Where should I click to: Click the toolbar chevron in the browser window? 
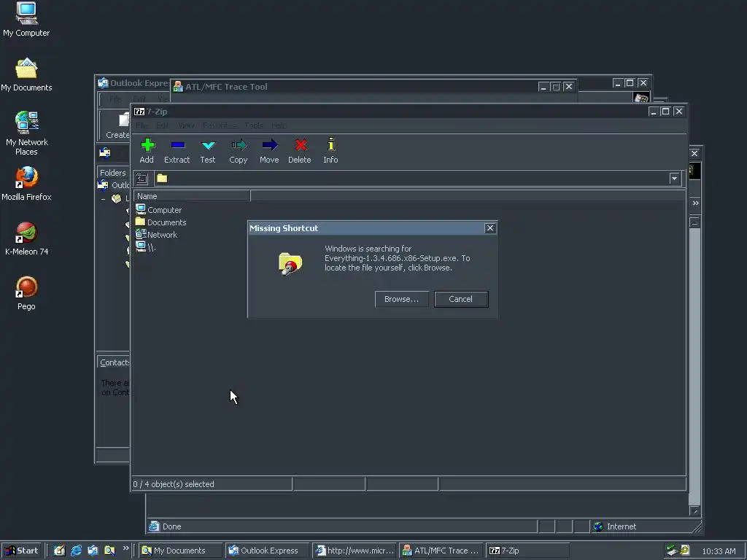(695, 203)
